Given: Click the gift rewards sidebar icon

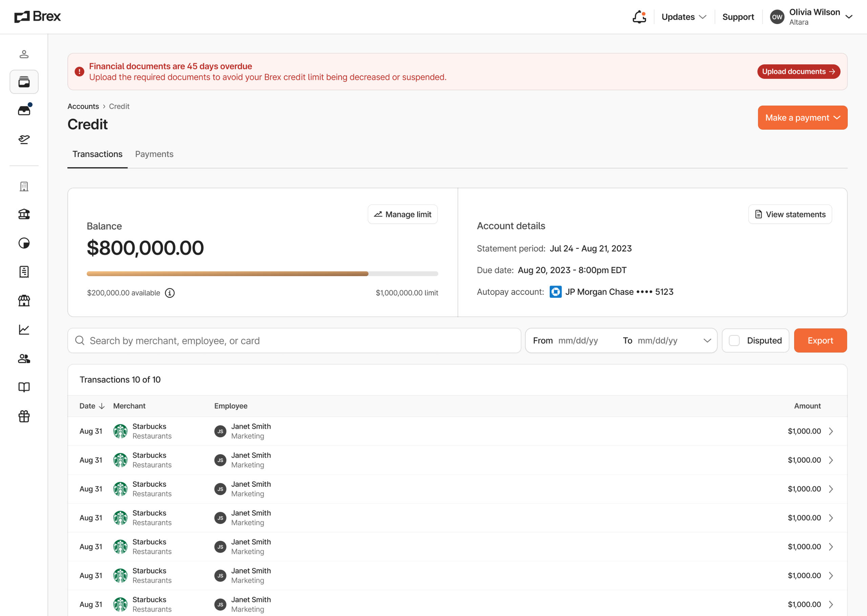Looking at the screenshot, I should coord(24,417).
